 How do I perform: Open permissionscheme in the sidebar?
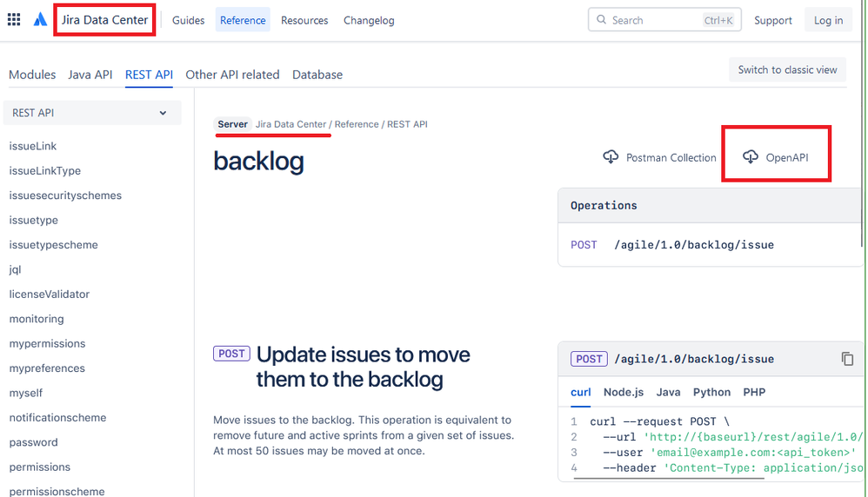click(57, 491)
